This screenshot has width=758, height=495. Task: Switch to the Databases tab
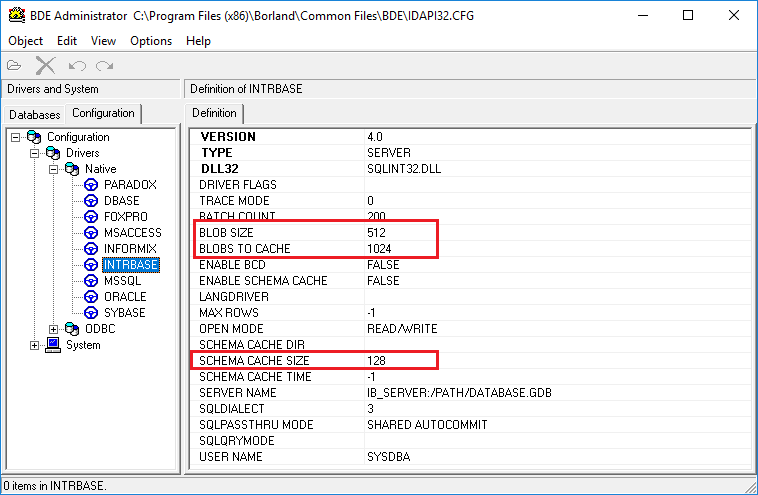[34, 115]
